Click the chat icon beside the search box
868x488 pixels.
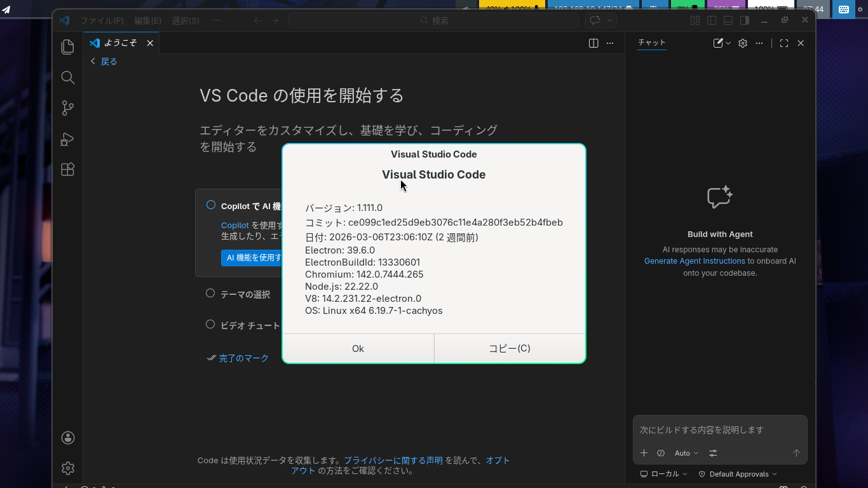(595, 20)
